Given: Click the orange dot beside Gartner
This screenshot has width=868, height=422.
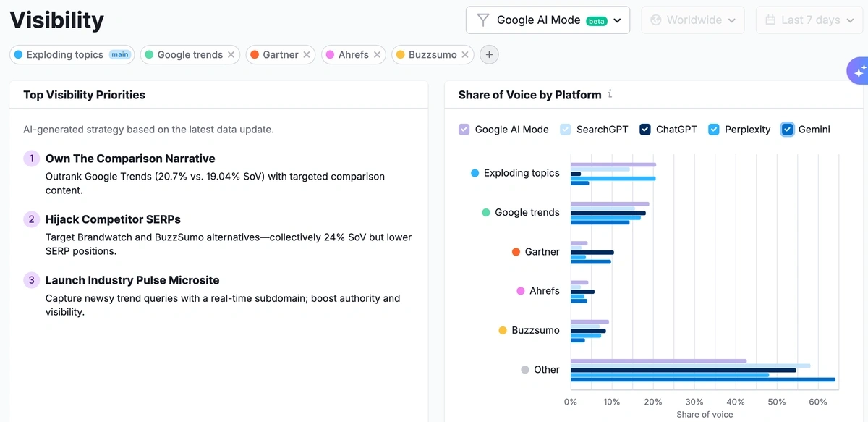Looking at the screenshot, I should (255, 54).
